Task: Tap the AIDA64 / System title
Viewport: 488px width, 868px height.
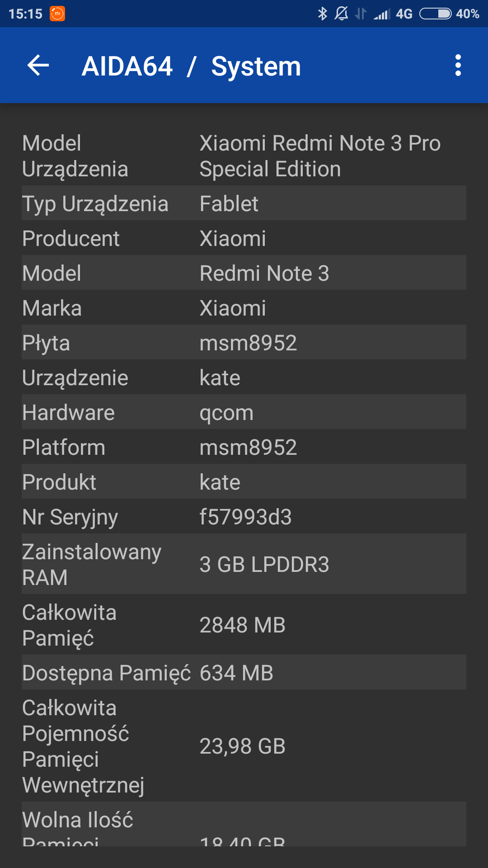Action: click(191, 66)
